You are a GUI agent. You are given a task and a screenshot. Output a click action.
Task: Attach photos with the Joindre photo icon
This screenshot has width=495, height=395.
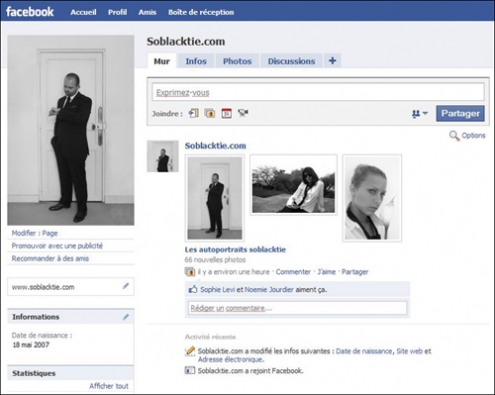coord(210,113)
